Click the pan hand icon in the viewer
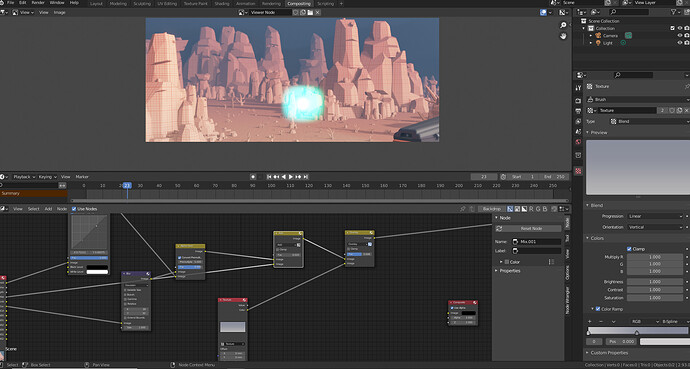Screen dimensions: 690x369 (563, 37)
